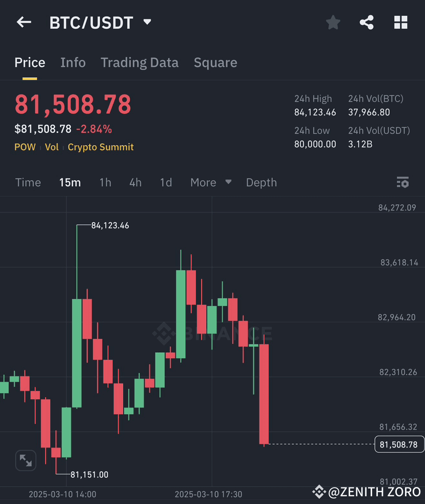Click the Zenith Zoro diamond logo

[319, 492]
